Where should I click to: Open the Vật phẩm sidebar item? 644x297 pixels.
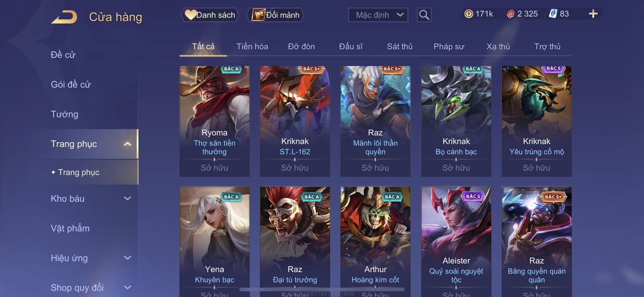click(70, 228)
